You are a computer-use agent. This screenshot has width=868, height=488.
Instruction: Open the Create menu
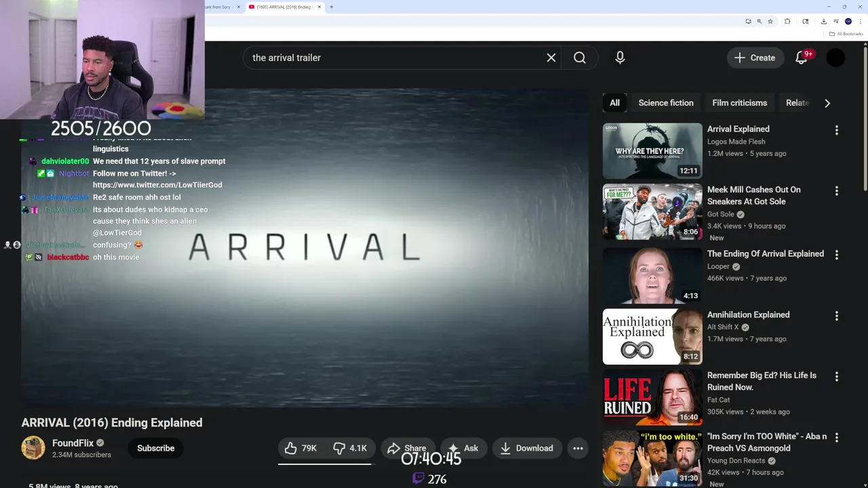coord(755,58)
